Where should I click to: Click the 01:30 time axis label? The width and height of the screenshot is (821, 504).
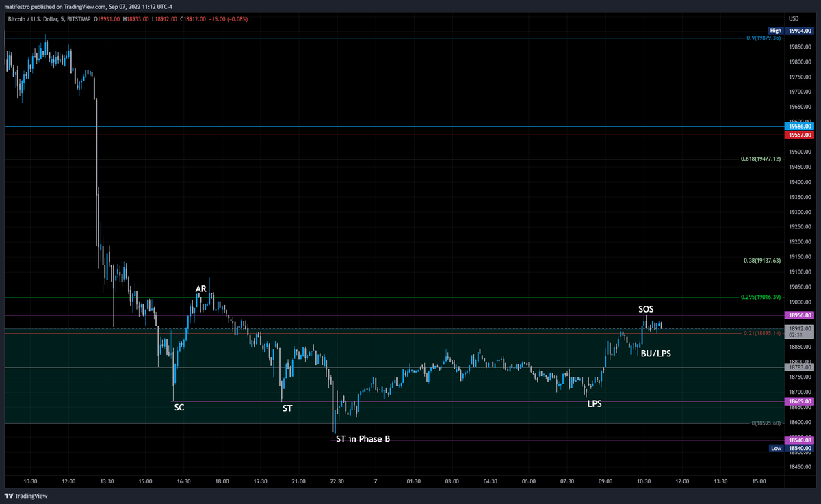pos(413,481)
